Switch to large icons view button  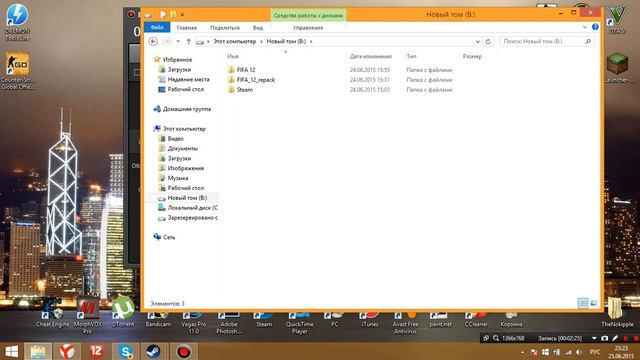tap(594, 303)
